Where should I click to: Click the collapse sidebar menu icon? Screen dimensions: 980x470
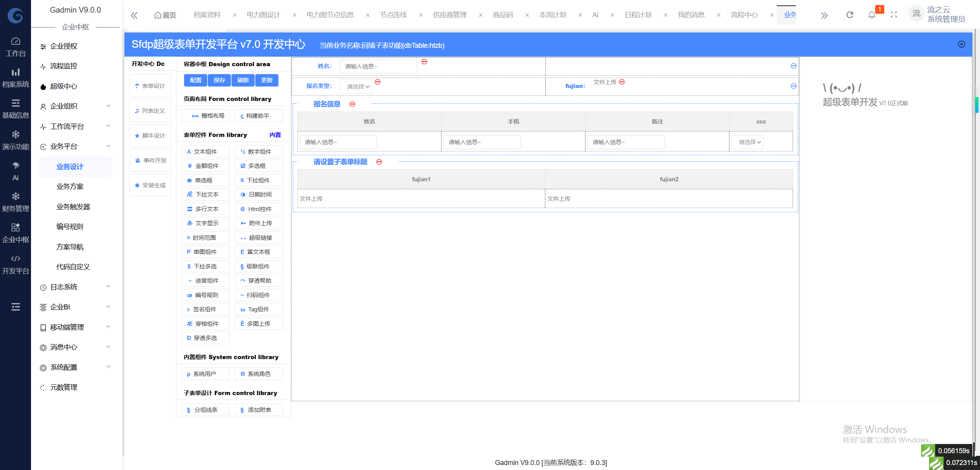[15, 307]
